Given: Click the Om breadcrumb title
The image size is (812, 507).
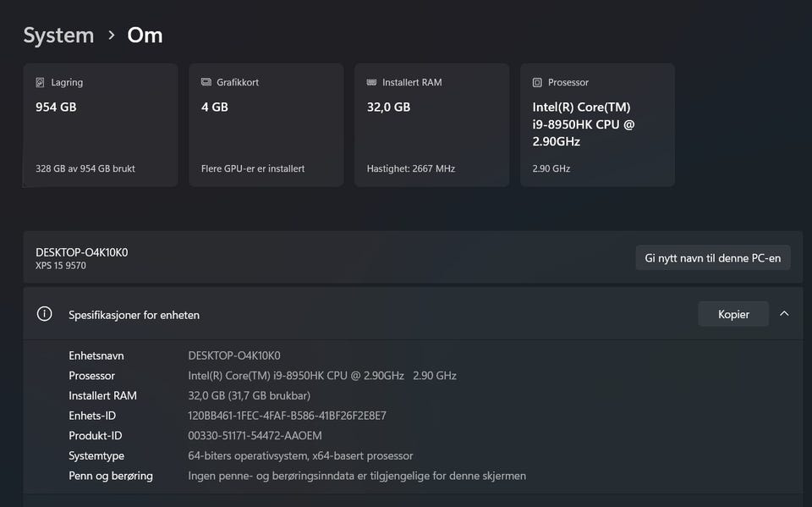Looking at the screenshot, I should [x=145, y=36].
